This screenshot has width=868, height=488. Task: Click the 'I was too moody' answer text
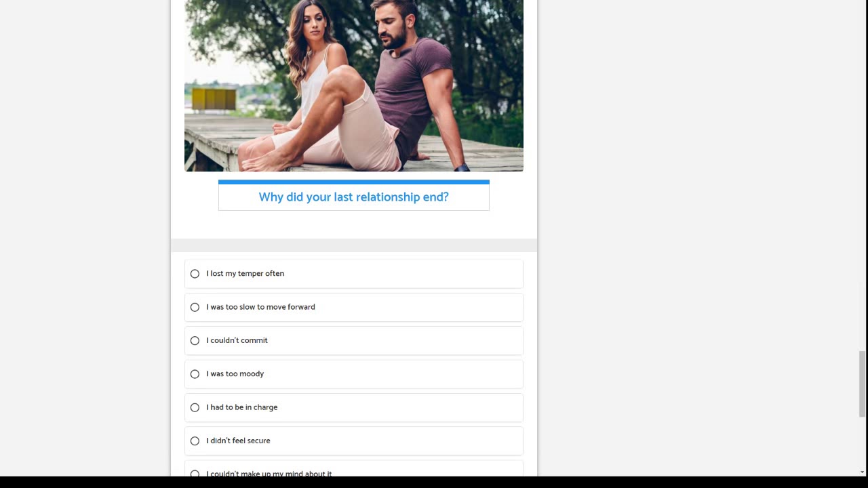click(235, 374)
